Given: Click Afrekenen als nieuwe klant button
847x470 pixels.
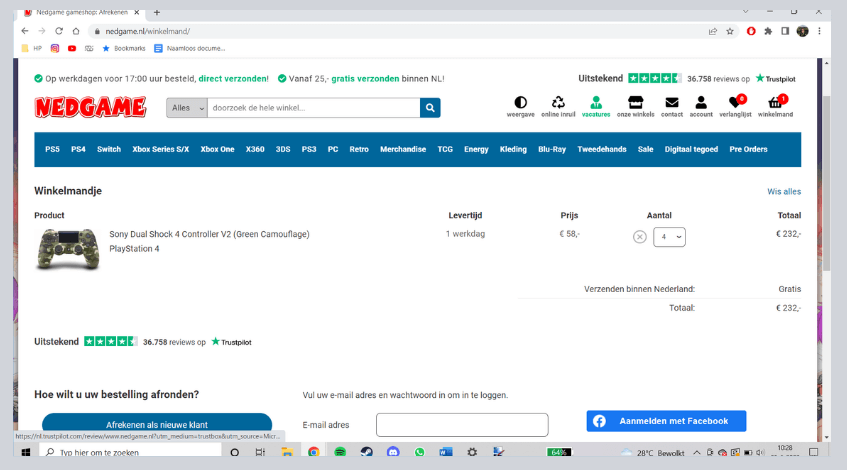Looking at the screenshot, I should (157, 424).
